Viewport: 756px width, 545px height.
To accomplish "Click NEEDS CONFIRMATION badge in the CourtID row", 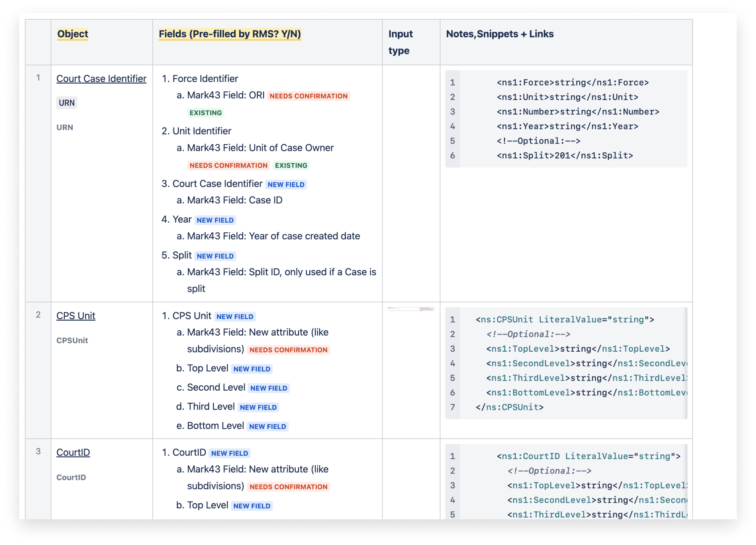I will coord(288,487).
